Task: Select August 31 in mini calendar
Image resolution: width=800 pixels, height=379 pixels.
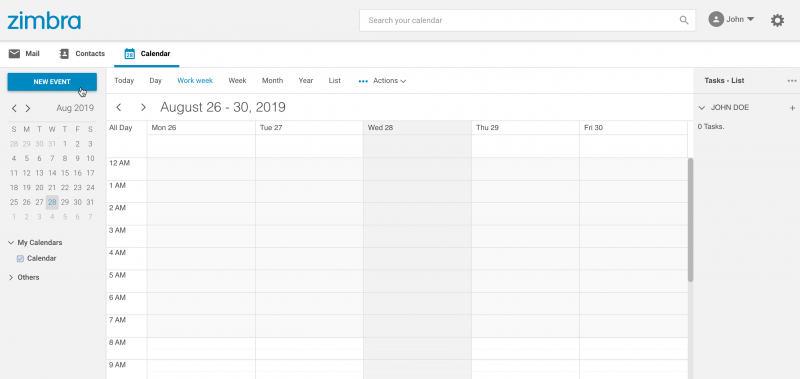Action: pos(90,203)
